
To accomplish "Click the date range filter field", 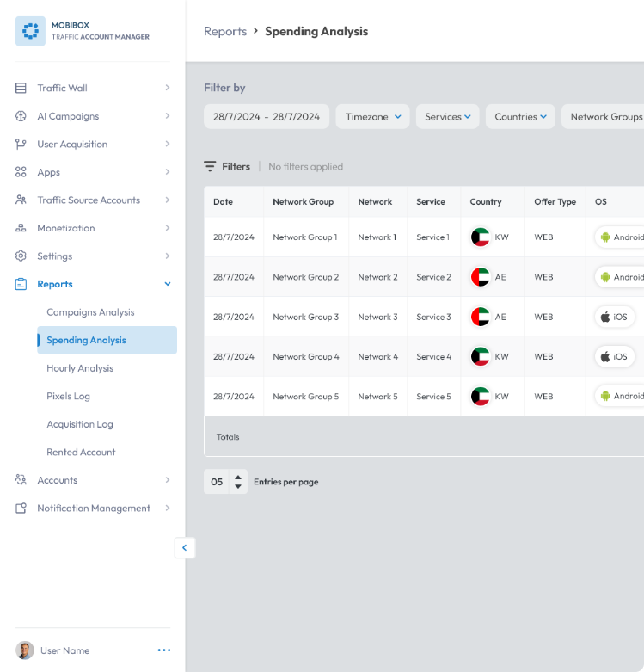I will tap(267, 116).
